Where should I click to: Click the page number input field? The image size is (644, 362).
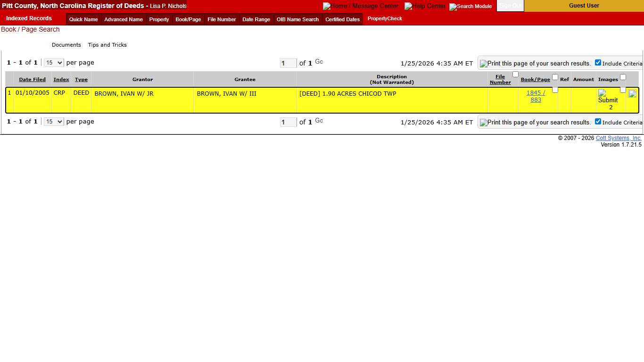click(288, 63)
